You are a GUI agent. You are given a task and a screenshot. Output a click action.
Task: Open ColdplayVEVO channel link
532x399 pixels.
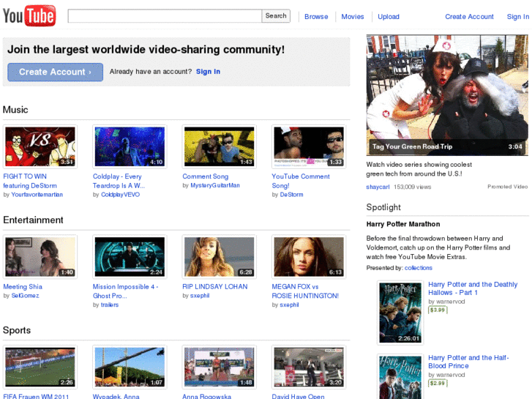pyautogui.click(x=121, y=195)
